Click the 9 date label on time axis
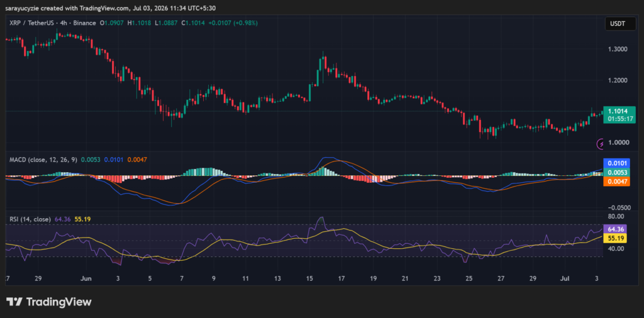 tap(214, 278)
